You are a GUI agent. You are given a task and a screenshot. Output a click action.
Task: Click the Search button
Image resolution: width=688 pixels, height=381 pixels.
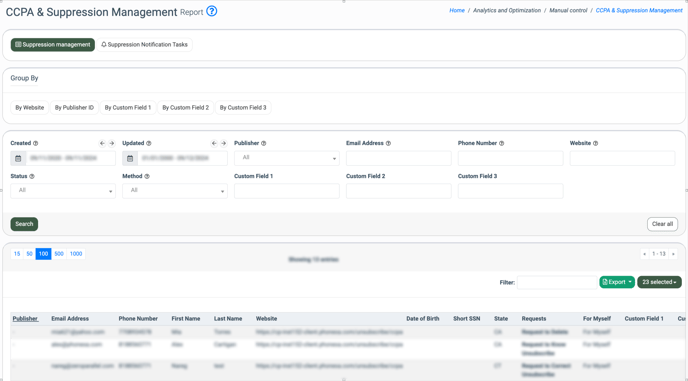(x=24, y=224)
